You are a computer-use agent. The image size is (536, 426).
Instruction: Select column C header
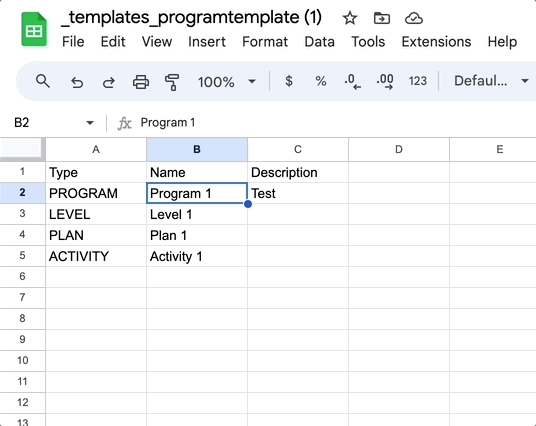(x=298, y=149)
